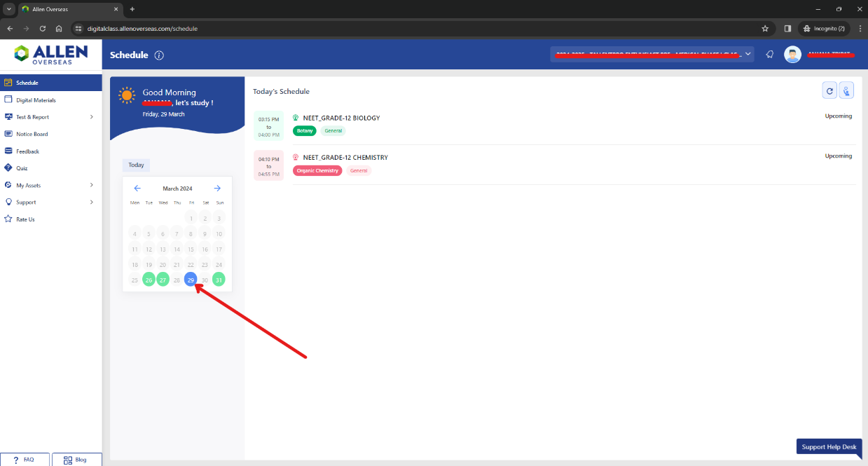Click the Test & Report monitor icon
The width and height of the screenshot is (868, 466).
click(x=8, y=117)
